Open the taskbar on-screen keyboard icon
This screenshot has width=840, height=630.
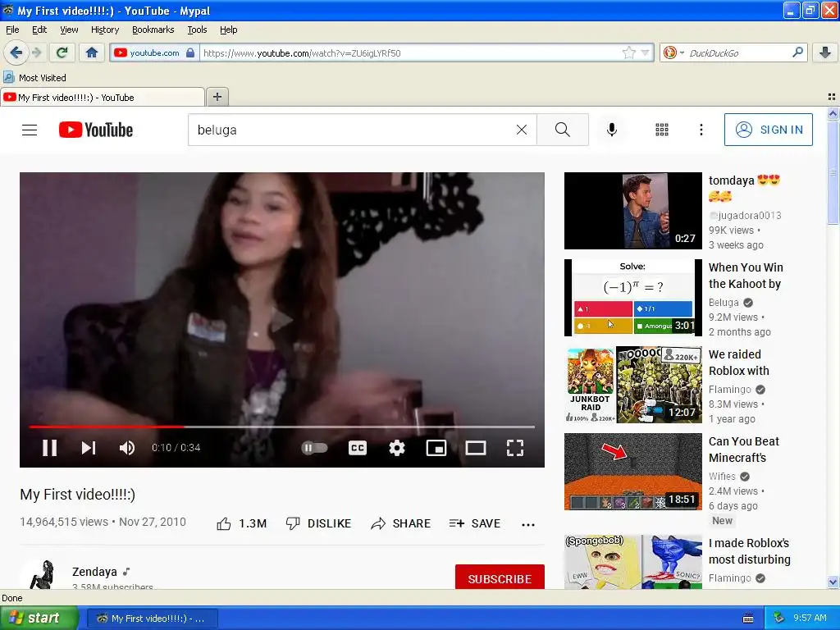click(x=748, y=619)
